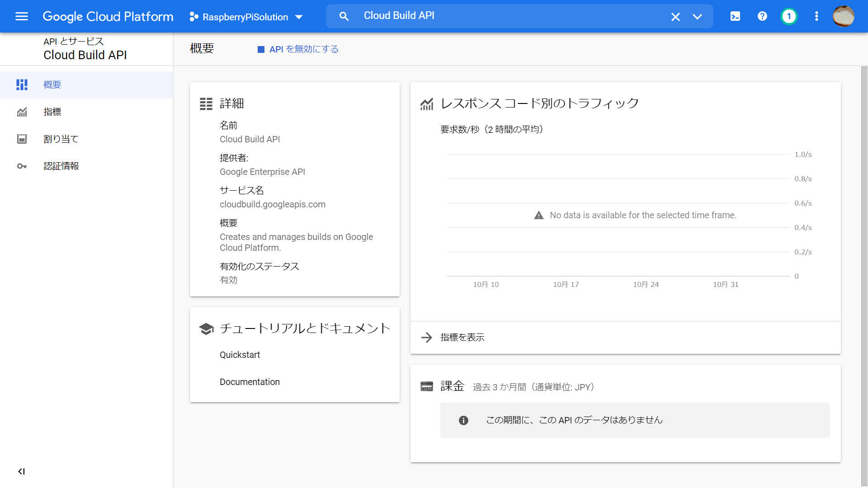The width and height of the screenshot is (868, 488).
Task: Expand the search bar dropdown chevron
Action: [x=697, y=17]
